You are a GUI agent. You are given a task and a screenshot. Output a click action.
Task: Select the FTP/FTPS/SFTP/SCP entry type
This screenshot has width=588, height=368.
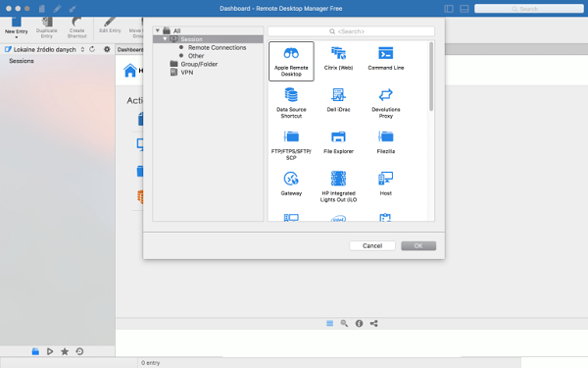coord(291,145)
